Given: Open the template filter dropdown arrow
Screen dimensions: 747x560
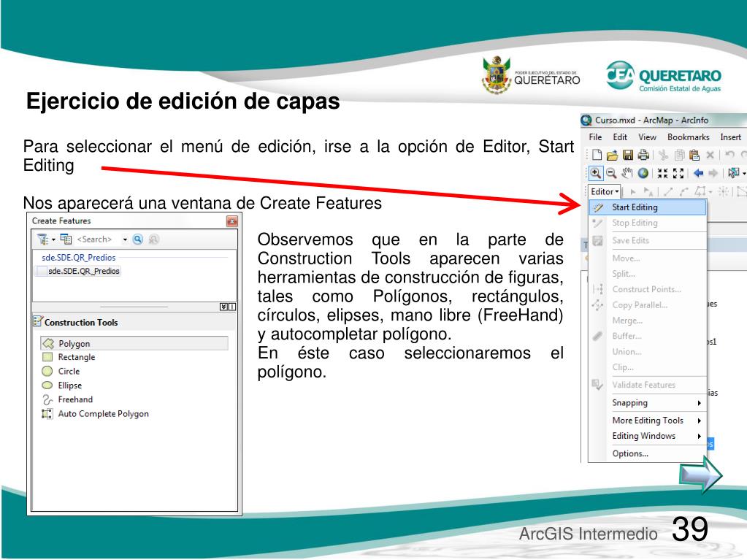Looking at the screenshot, I should tap(53, 239).
